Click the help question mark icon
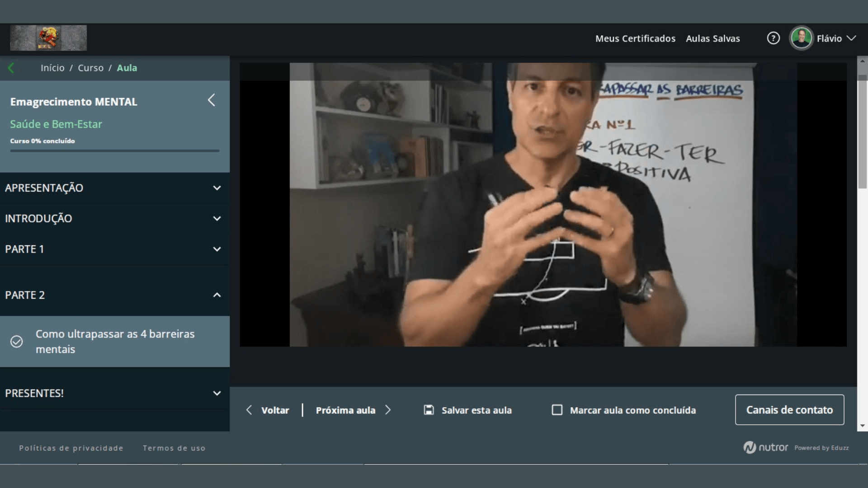868x488 pixels. [773, 38]
